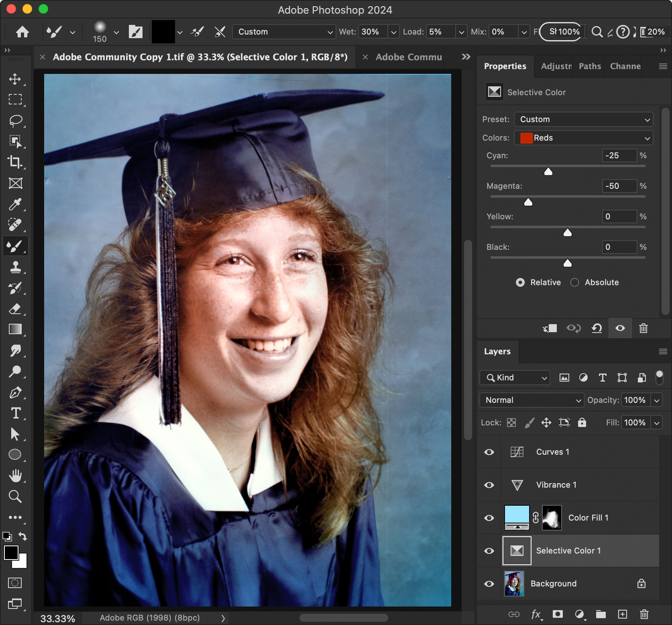The image size is (672, 625).
Task: Select the Horizontal Type tool
Action: 15,414
